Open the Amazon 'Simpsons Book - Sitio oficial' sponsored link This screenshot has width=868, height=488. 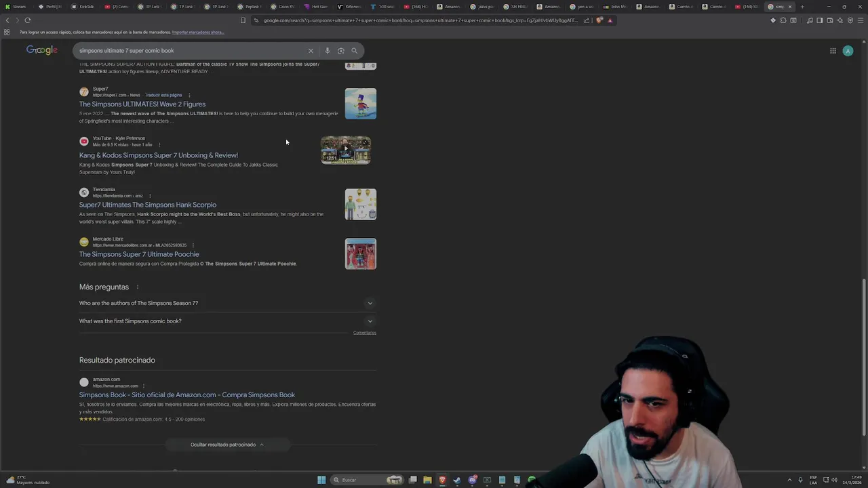tap(187, 395)
